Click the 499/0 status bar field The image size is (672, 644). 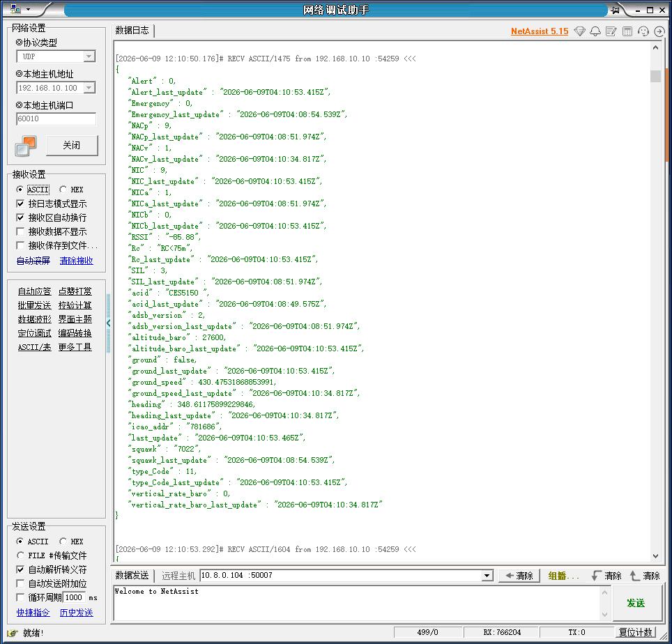pyautogui.click(x=428, y=632)
